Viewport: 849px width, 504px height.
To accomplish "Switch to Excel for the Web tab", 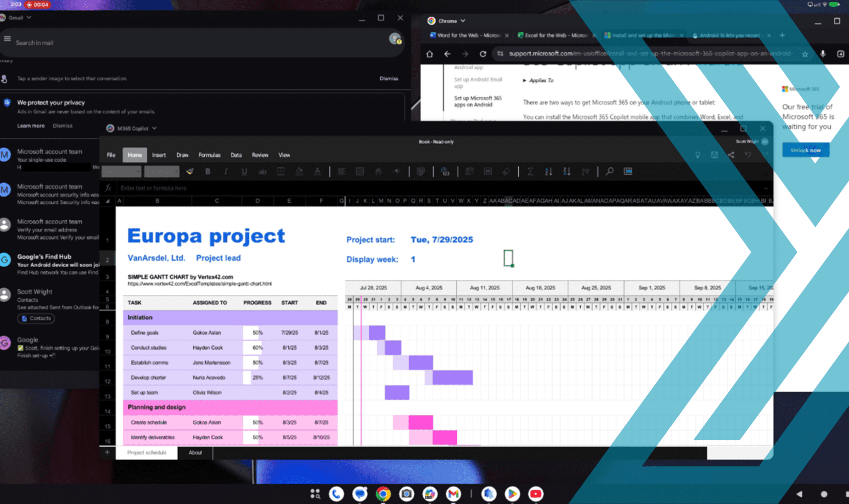I will [554, 35].
